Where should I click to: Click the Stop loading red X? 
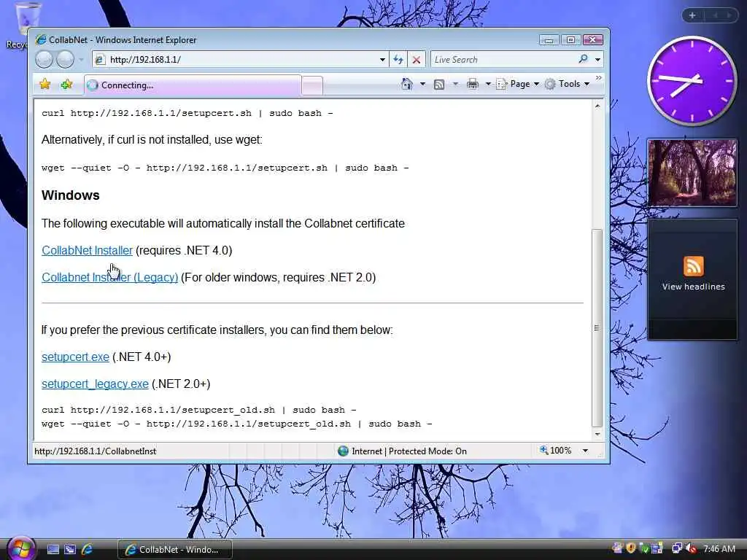(417, 60)
